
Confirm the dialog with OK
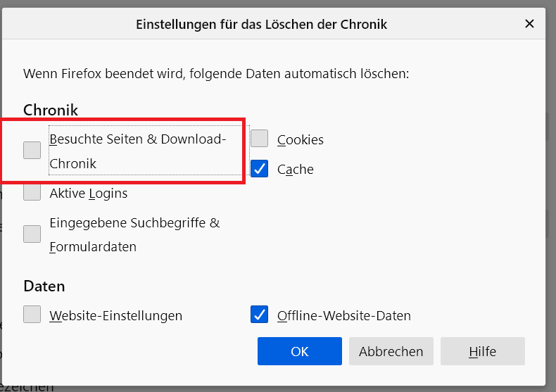(x=299, y=351)
